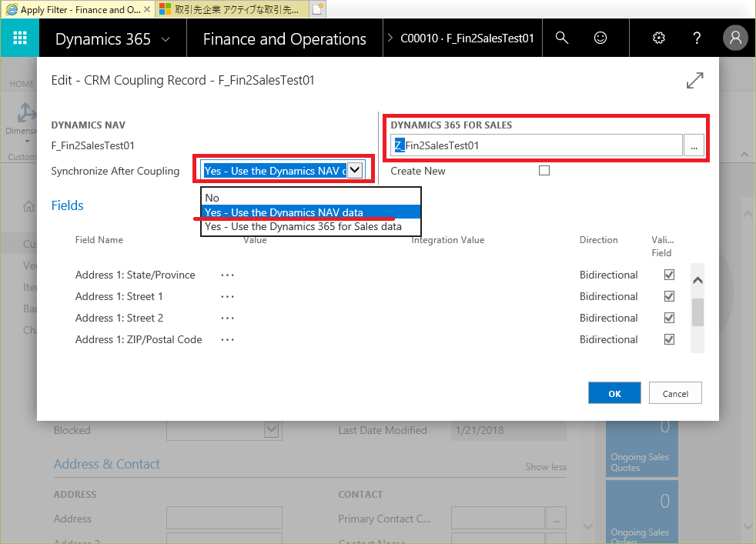Click the Internet Explorer icon on the first tab
The image size is (756, 544).
pos(11,9)
